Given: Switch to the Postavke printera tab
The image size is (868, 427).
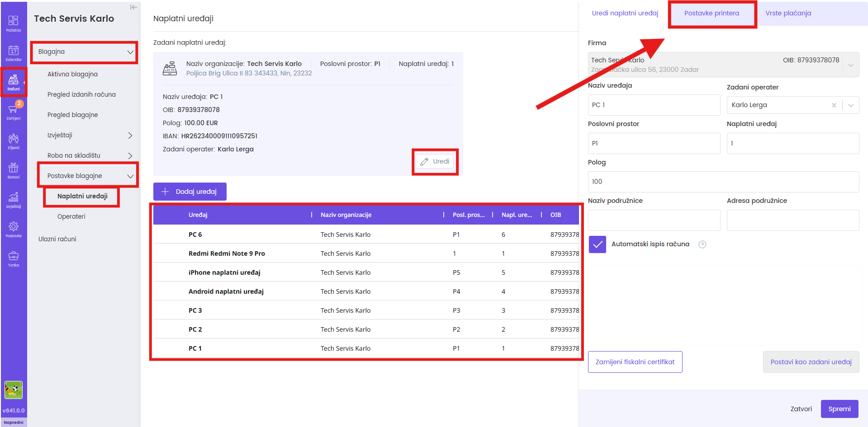Looking at the screenshot, I should [711, 14].
